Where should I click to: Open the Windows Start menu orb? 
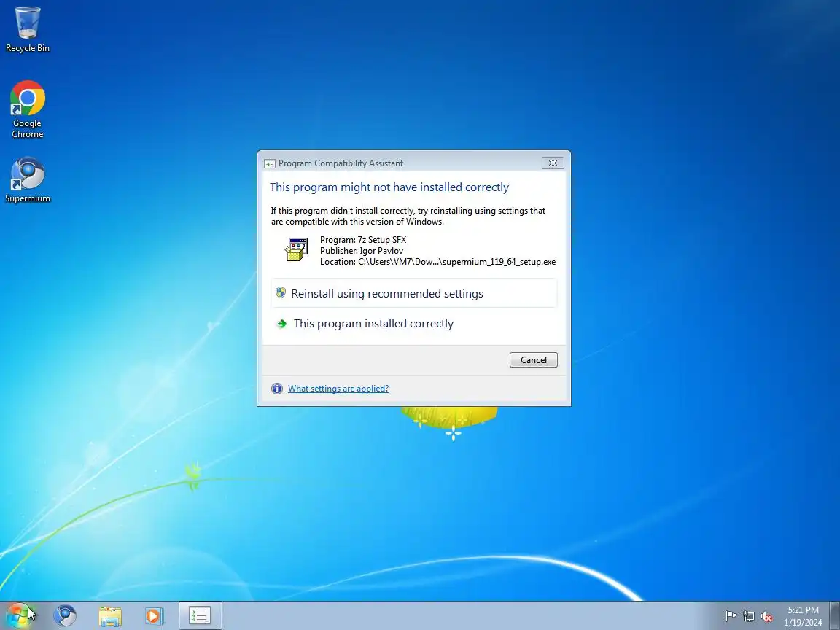coord(19,615)
